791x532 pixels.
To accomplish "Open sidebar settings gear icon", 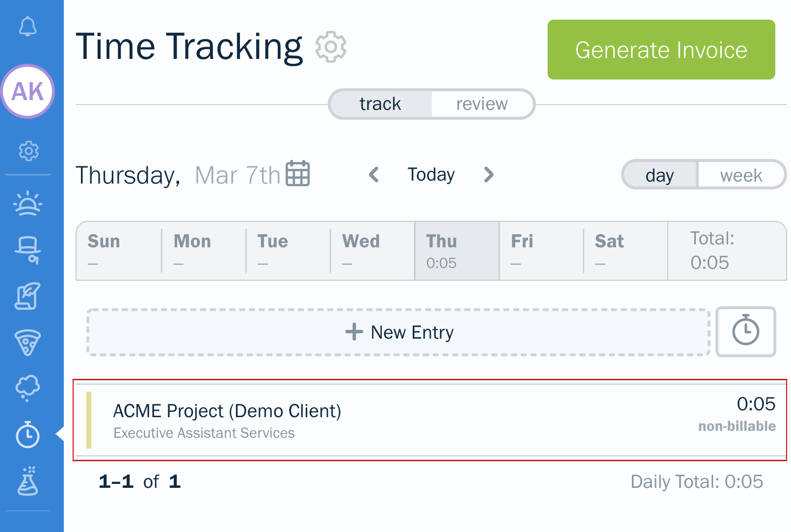I will (28, 151).
